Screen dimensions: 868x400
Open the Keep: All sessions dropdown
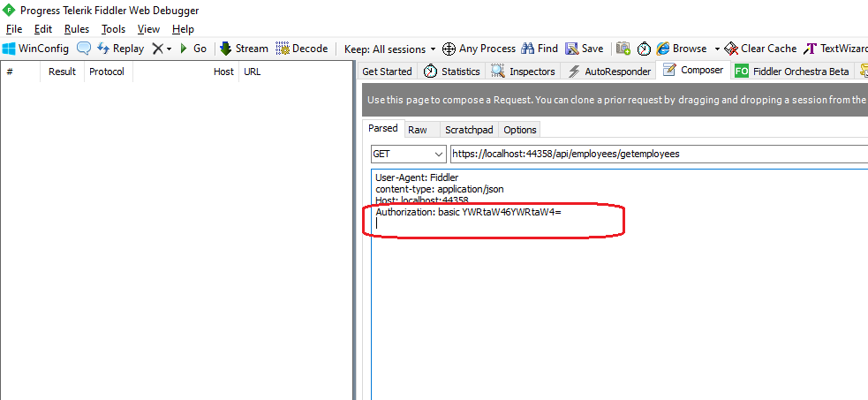click(x=389, y=49)
